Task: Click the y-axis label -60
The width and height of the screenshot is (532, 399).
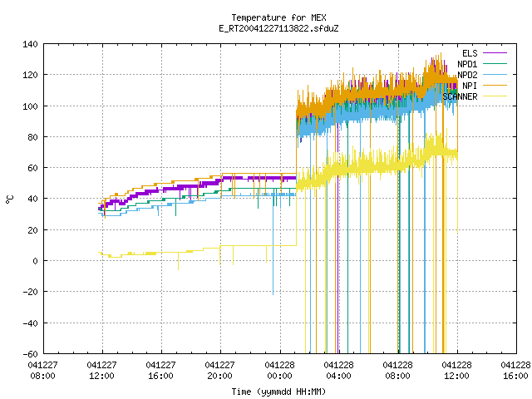Action: (x=30, y=354)
